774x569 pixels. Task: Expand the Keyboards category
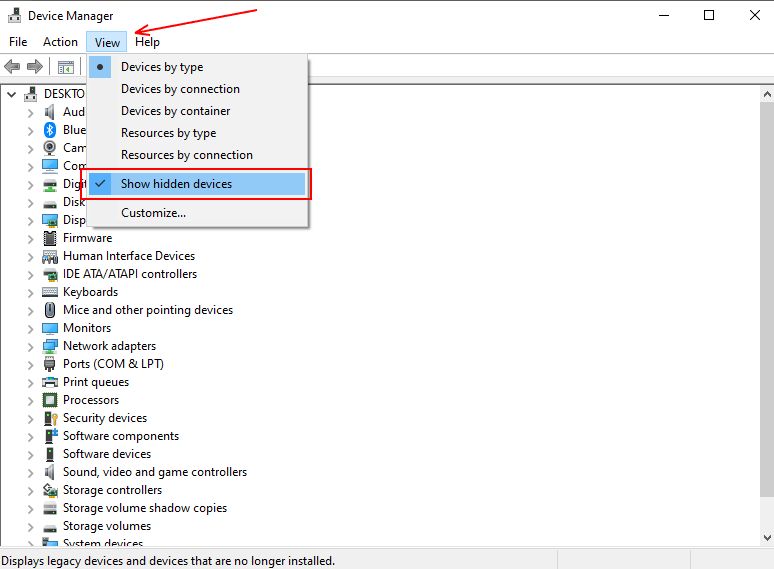pos(31,293)
